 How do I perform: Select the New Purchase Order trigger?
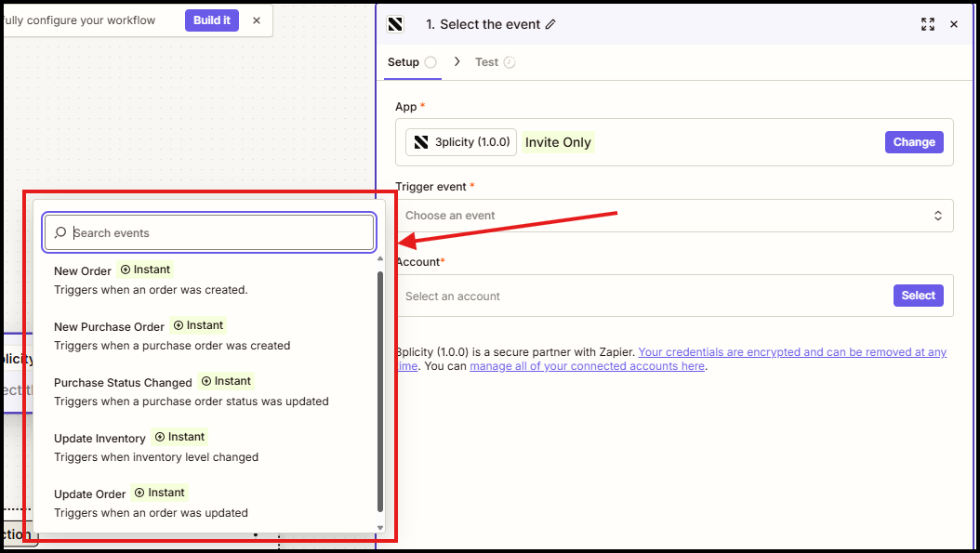coord(206,335)
